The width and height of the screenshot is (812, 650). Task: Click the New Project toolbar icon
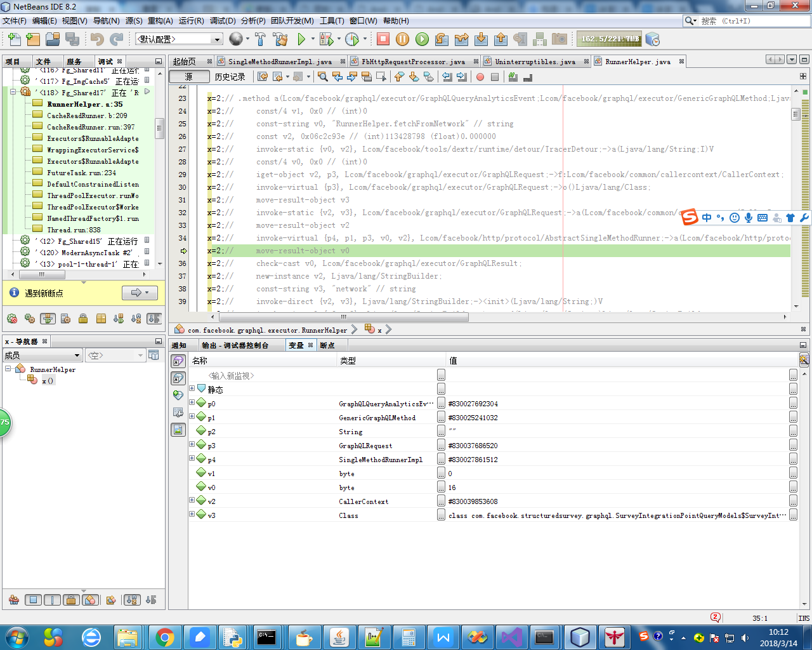click(33, 39)
